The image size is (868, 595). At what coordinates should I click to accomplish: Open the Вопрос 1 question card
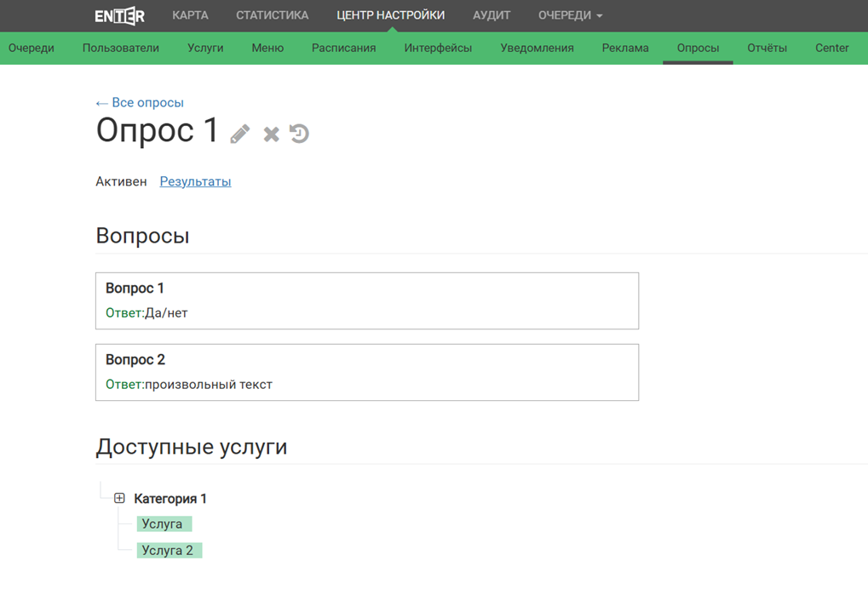366,300
